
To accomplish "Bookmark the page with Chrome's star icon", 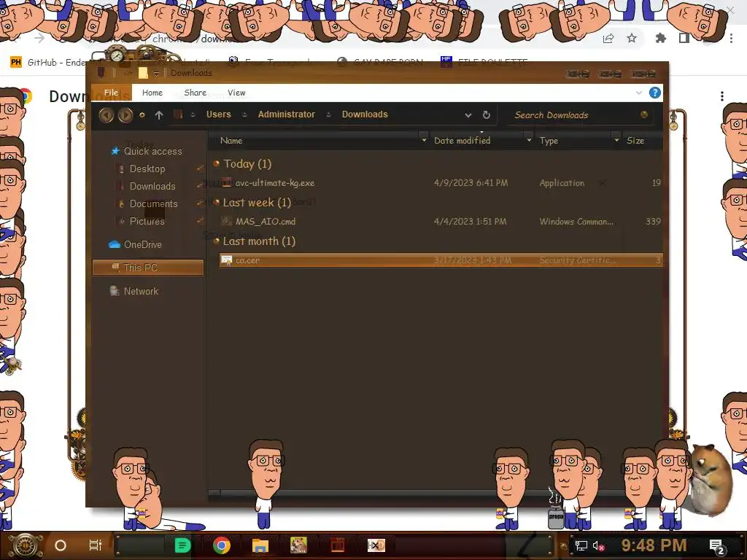I will click(x=632, y=38).
